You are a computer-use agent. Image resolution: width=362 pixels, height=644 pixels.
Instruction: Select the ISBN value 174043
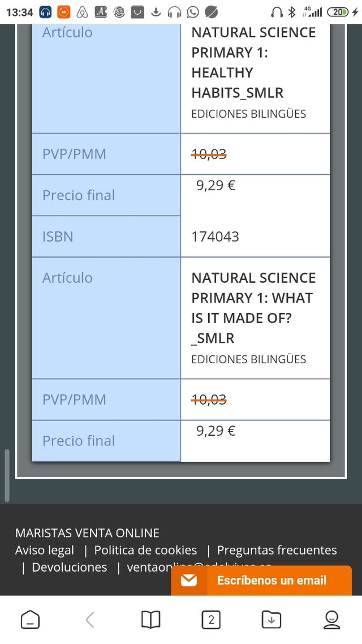tap(215, 237)
